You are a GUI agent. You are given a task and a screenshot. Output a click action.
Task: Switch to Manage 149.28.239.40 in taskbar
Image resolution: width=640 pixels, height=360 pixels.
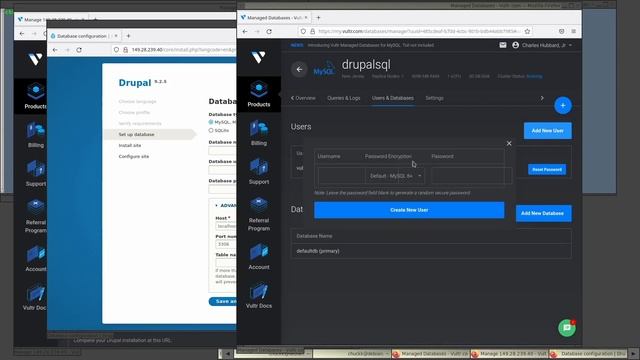509,353
